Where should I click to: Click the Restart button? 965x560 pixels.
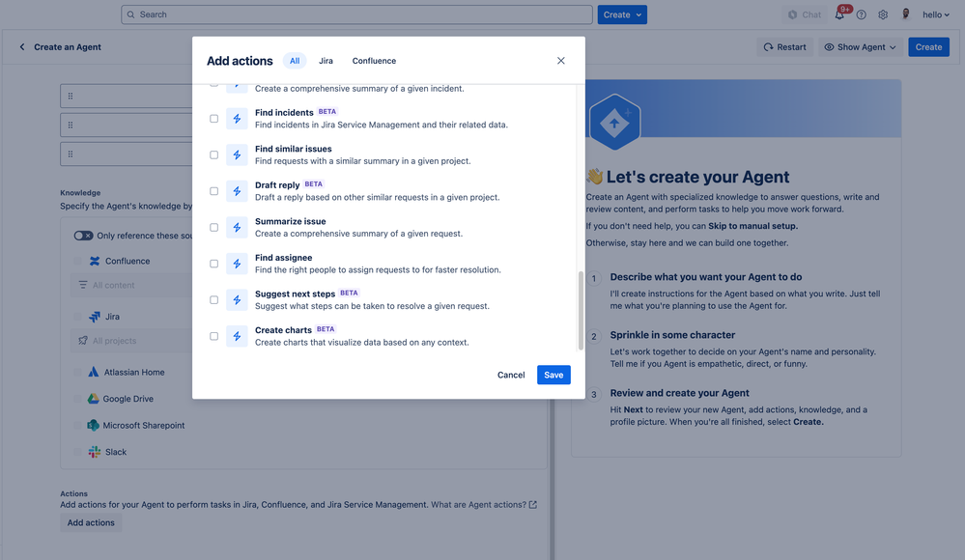(x=784, y=46)
